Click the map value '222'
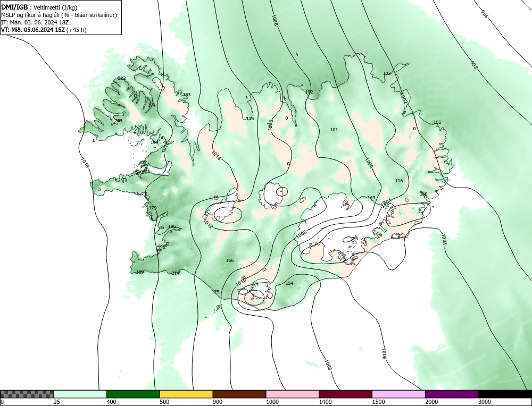 (121, 78)
